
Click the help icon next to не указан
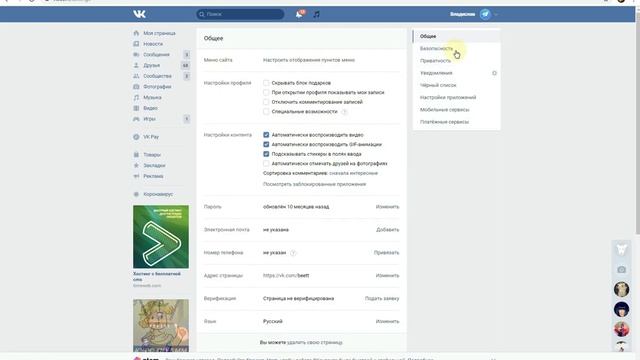[x=293, y=253]
